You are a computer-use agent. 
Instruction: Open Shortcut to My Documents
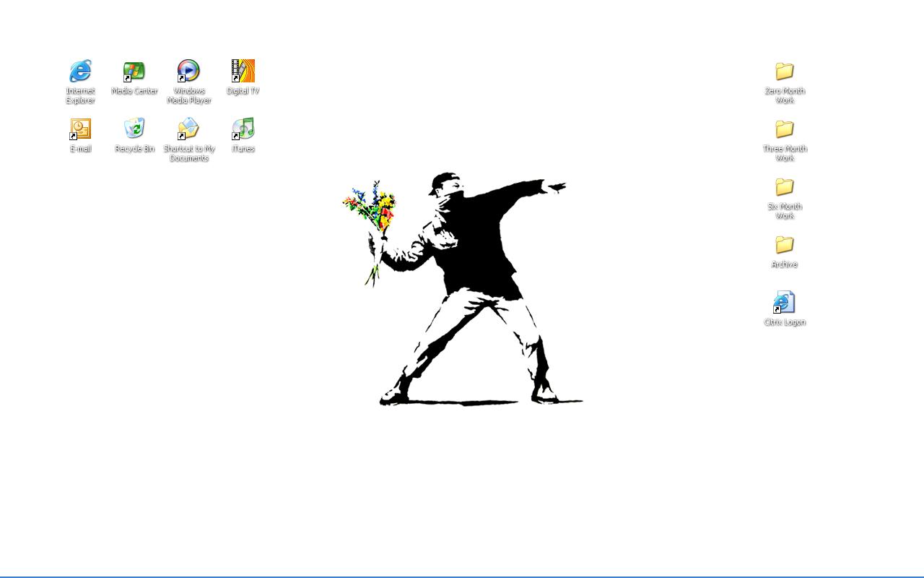[x=188, y=129]
